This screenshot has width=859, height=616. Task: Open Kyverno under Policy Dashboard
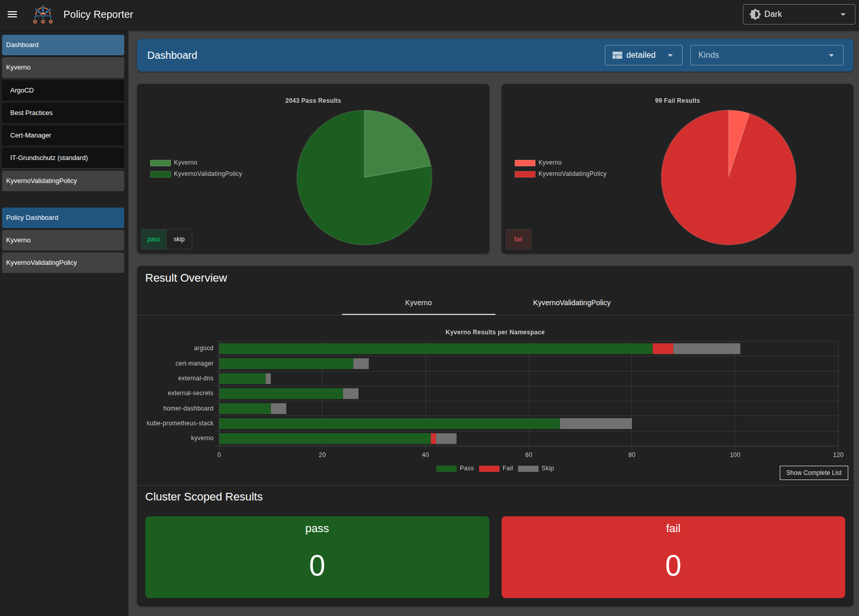63,240
